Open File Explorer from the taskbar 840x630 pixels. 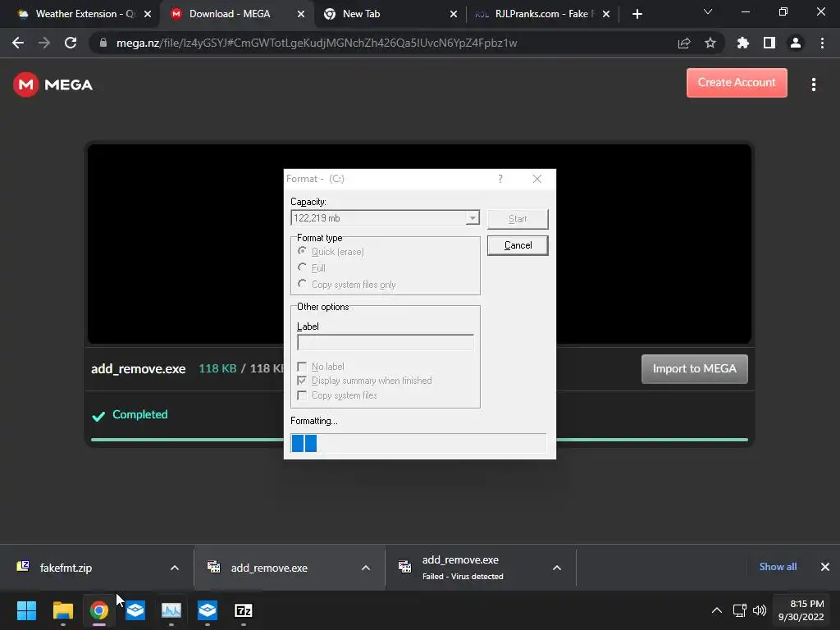pyautogui.click(x=62, y=610)
